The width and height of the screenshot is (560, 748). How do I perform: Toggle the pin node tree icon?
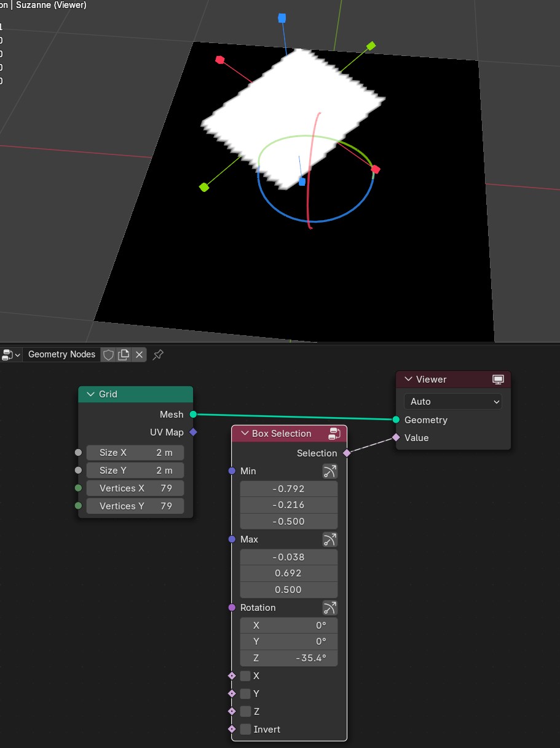[158, 355]
